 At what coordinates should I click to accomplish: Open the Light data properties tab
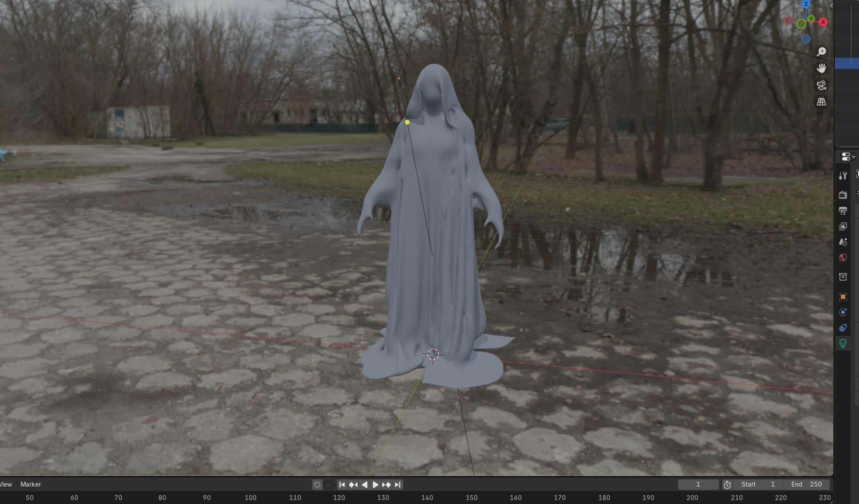(843, 343)
